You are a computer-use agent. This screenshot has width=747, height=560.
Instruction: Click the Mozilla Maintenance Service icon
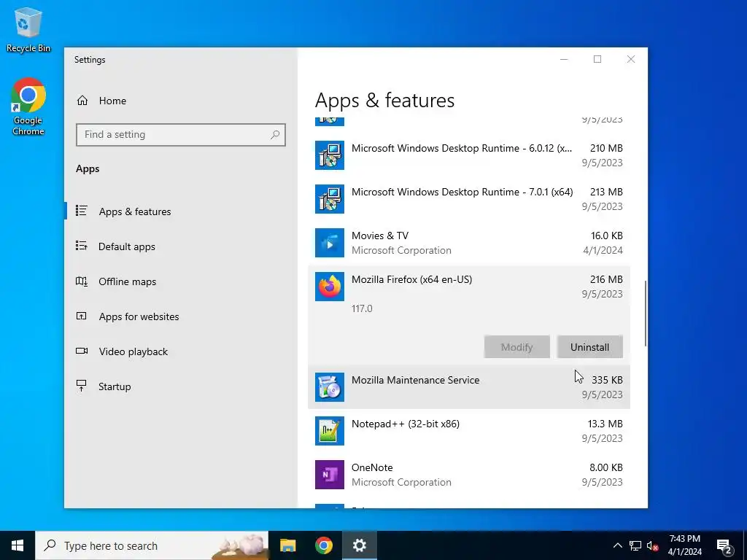click(330, 387)
